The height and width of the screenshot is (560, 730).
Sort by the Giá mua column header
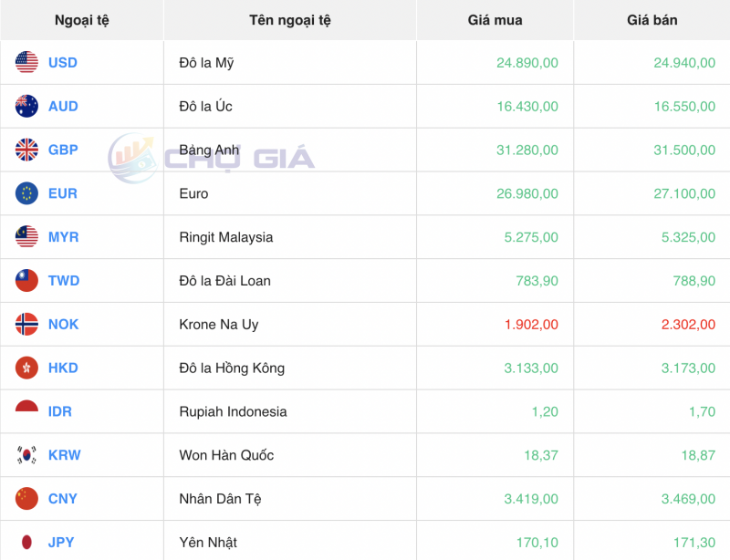pos(494,20)
